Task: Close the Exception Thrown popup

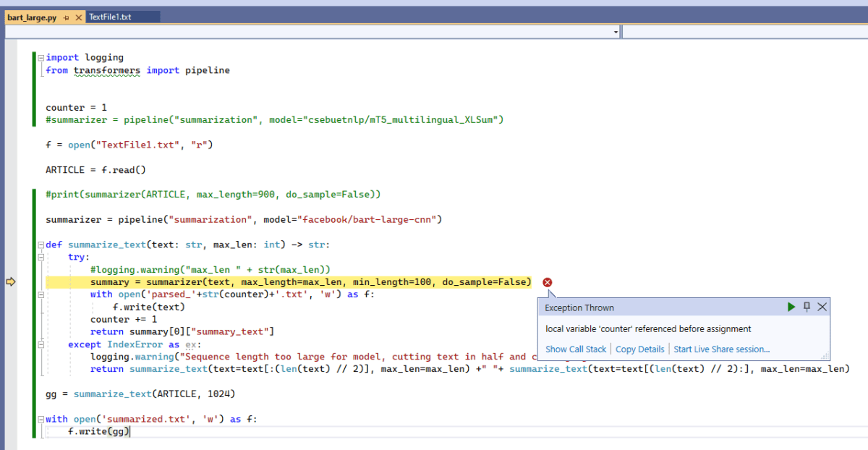Action: coord(822,307)
